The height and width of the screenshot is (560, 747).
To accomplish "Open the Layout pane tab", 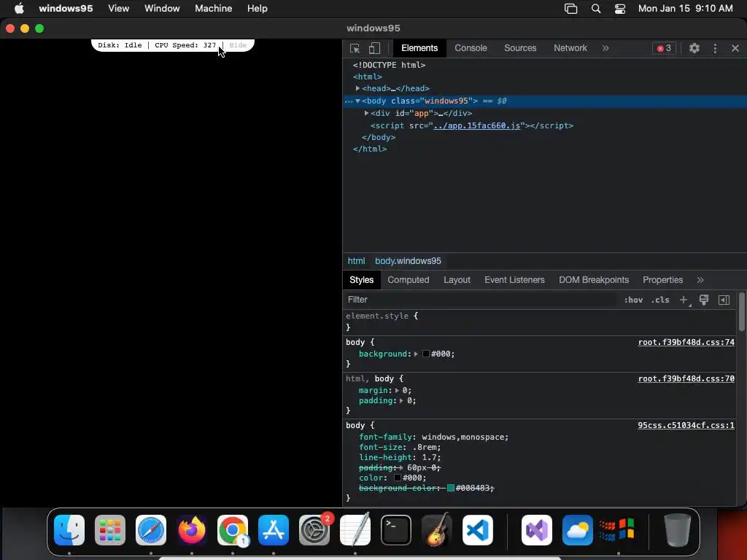I will click(457, 280).
